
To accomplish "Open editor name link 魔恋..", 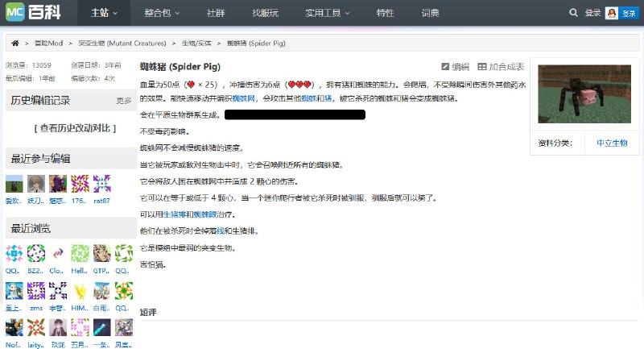I will pos(57,201).
